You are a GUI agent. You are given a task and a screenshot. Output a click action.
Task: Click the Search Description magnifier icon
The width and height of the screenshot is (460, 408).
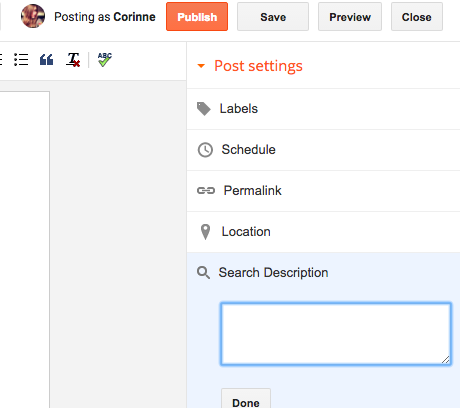pos(203,273)
